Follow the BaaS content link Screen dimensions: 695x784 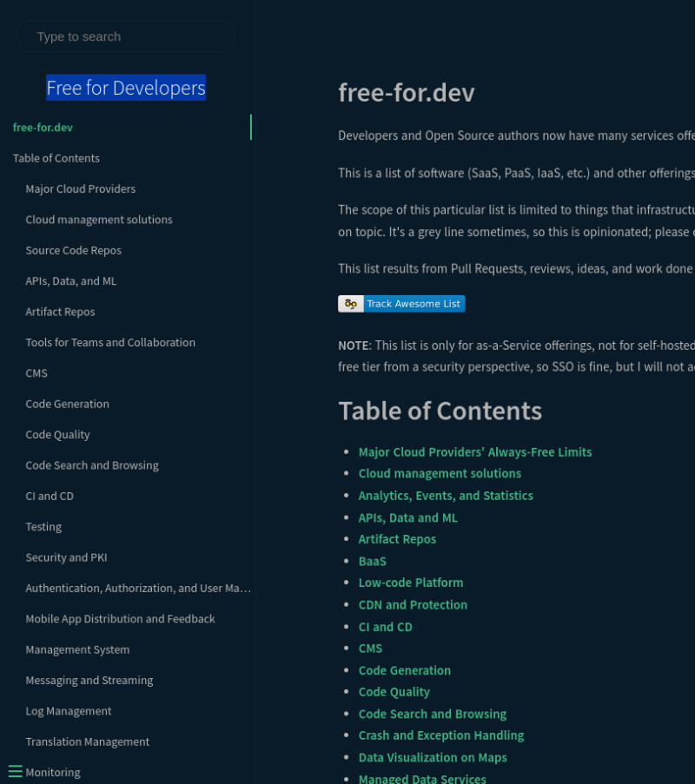click(x=373, y=562)
